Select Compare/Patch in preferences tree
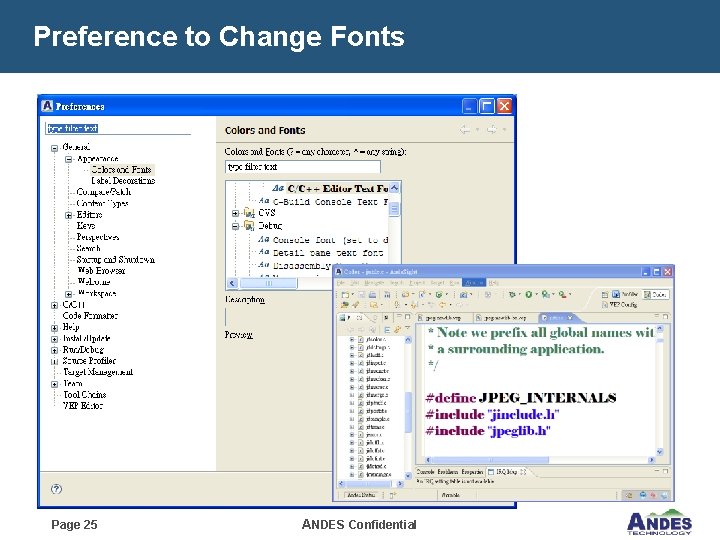Viewport: 720px width, 540px height. click(x=104, y=192)
